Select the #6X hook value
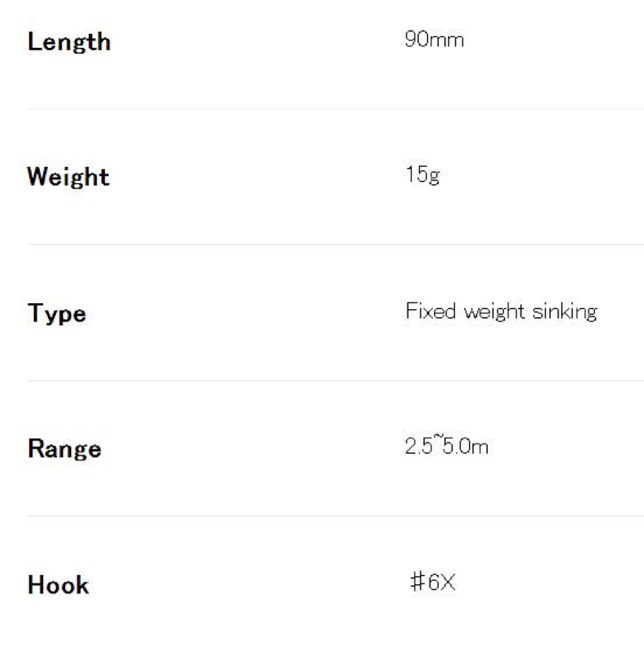 [x=433, y=582]
